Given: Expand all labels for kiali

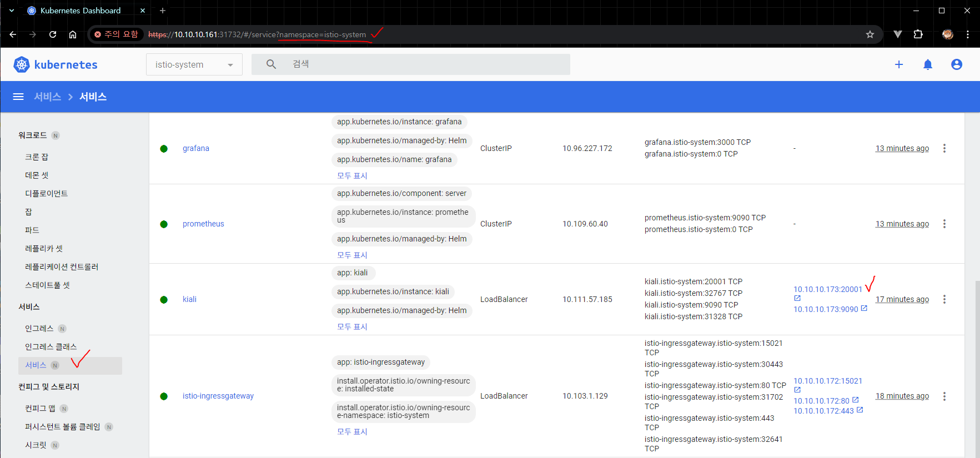Looking at the screenshot, I should pos(352,326).
